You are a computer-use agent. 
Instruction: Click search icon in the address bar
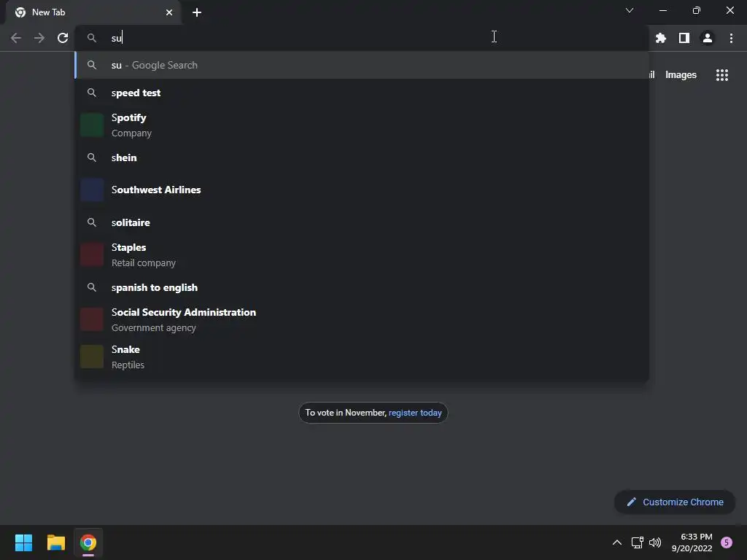pos(92,38)
